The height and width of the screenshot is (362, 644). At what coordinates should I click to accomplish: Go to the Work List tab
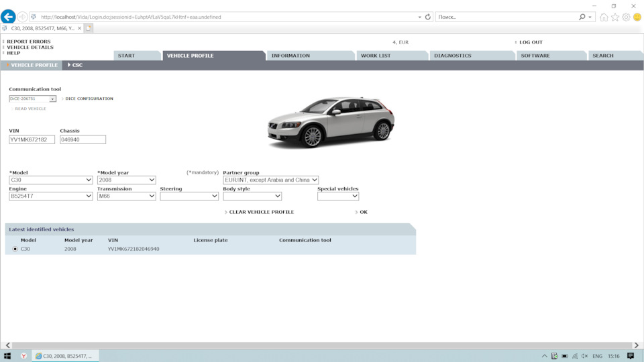click(376, 56)
